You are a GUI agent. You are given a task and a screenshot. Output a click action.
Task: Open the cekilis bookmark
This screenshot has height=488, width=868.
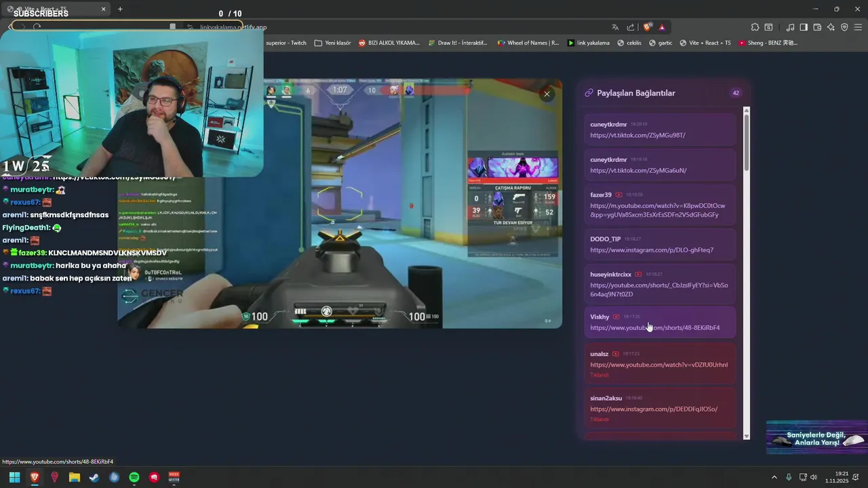(x=629, y=43)
